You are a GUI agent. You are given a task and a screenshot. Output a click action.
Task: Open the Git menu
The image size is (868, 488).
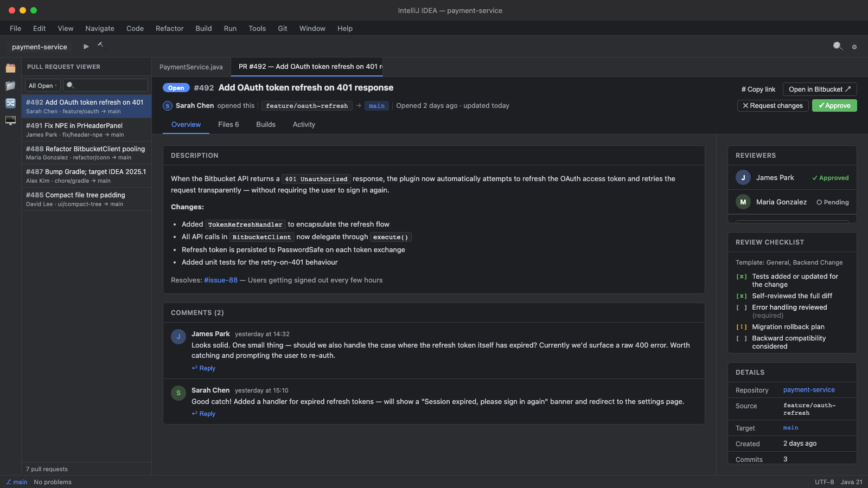283,28
